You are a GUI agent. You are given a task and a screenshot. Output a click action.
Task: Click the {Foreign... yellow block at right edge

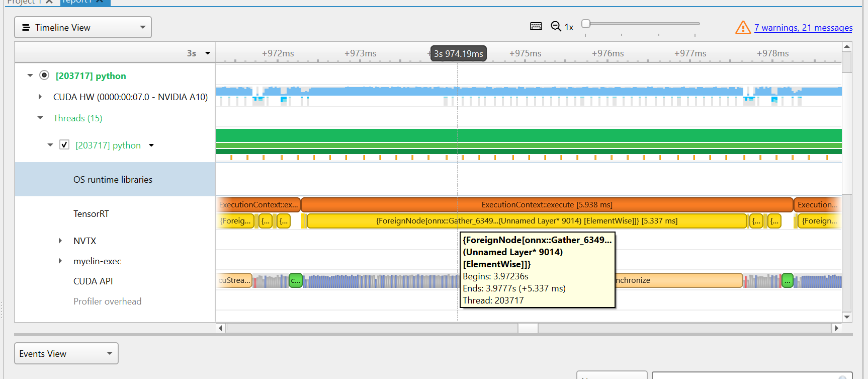tap(819, 220)
